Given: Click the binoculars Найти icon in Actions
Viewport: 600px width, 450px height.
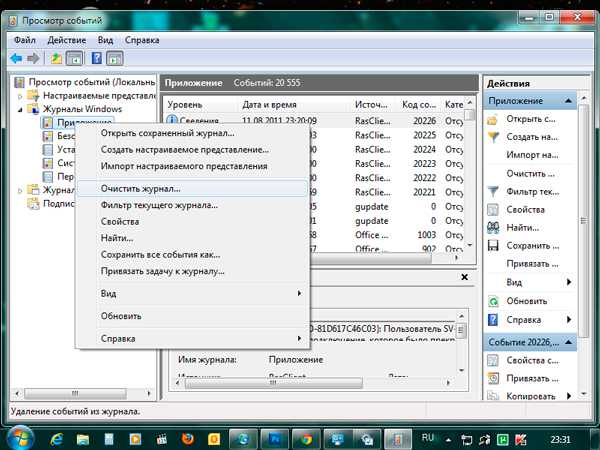Looking at the screenshot, I should coord(492,227).
